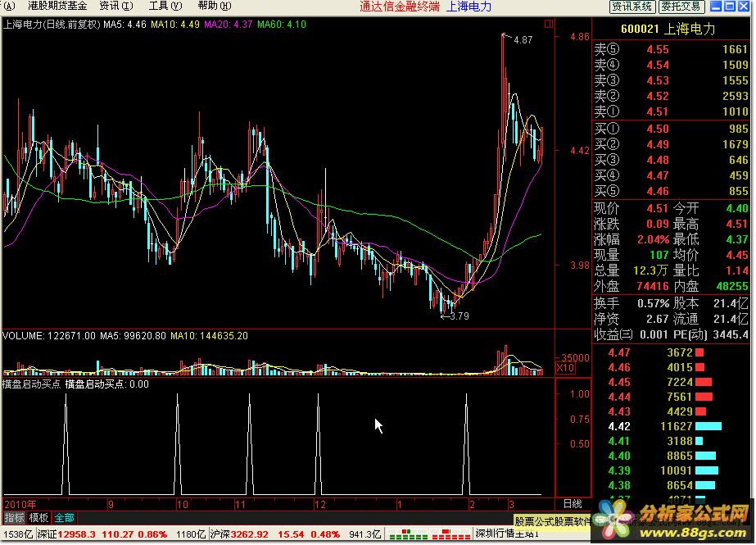This screenshot has height=545, width=756.
Task: Open the 港股期货基金 menu
Action: (x=57, y=7)
